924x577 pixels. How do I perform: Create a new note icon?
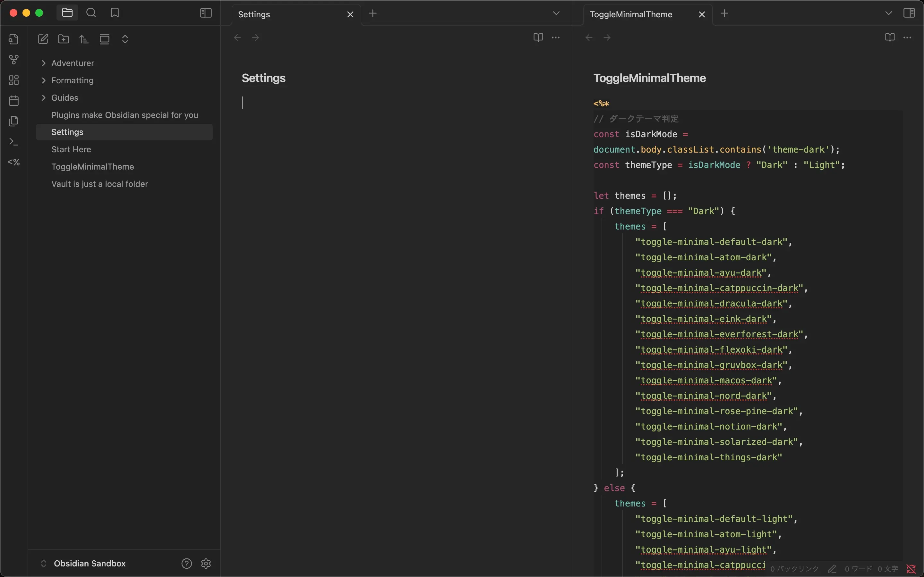click(x=43, y=39)
